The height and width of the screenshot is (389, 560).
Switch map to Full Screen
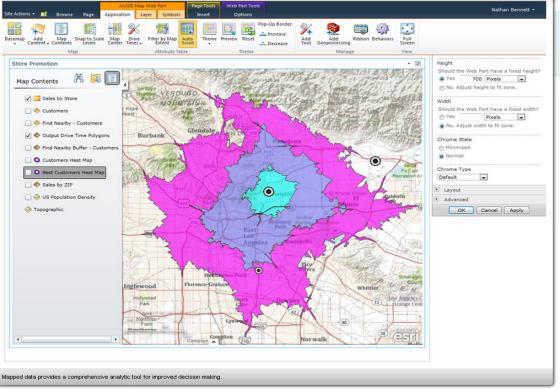pyautogui.click(x=407, y=33)
